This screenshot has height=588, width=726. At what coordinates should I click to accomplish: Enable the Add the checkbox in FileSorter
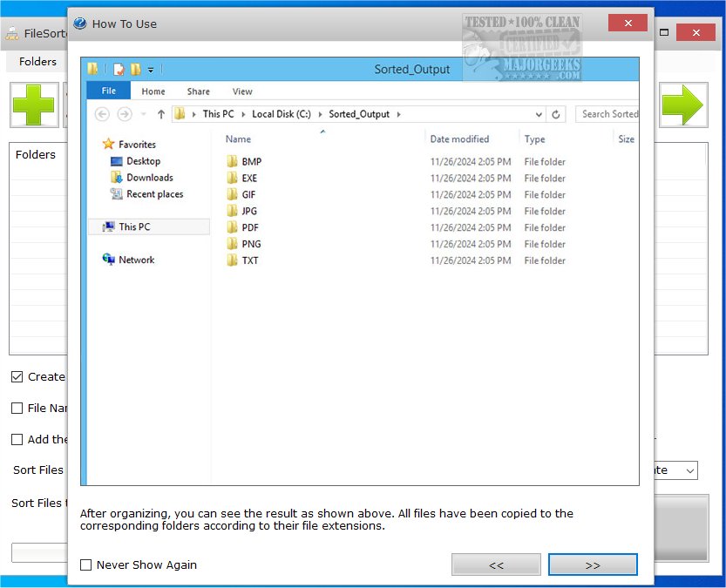pyautogui.click(x=17, y=439)
